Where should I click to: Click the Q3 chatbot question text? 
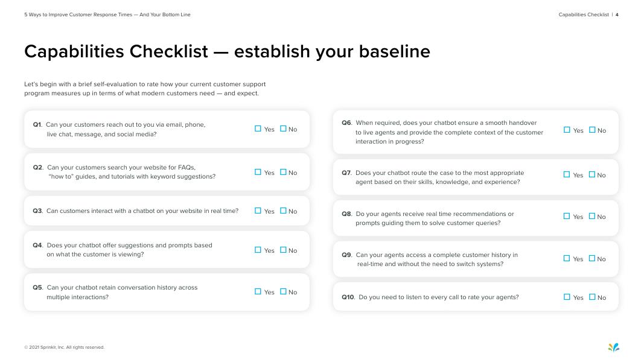pos(142,211)
